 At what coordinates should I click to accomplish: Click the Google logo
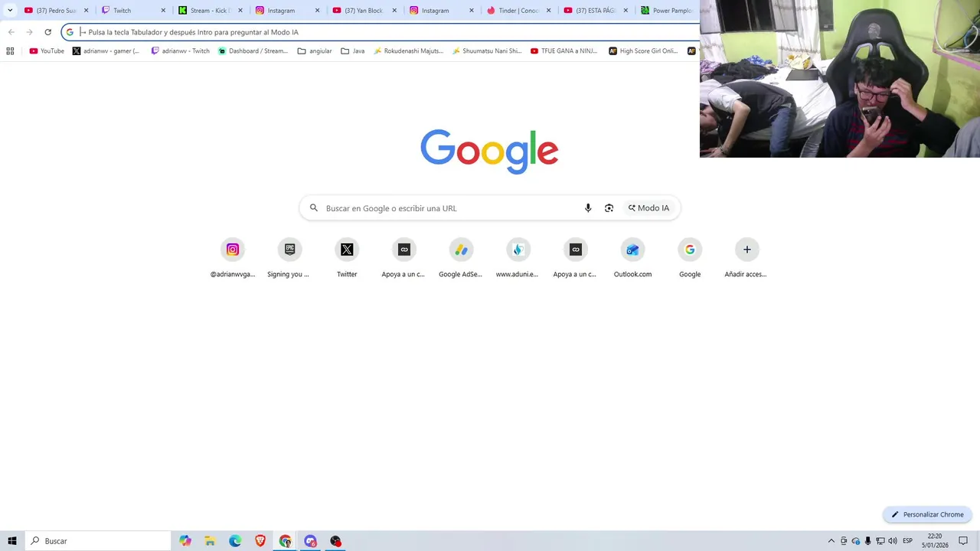489,152
